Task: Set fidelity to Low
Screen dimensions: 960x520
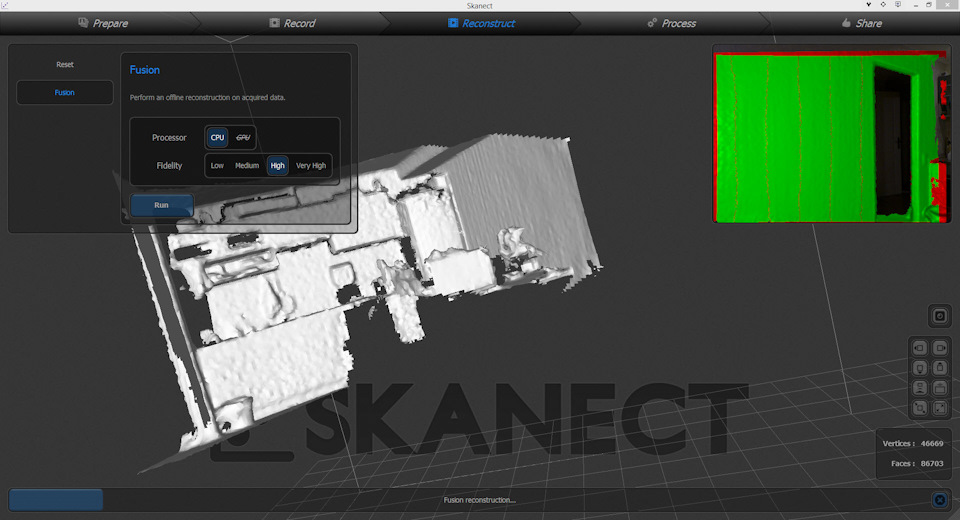Action: [x=217, y=165]
